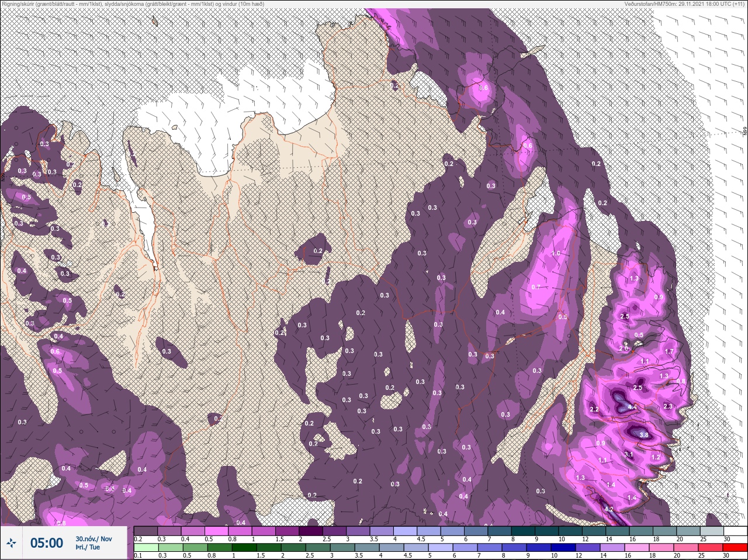Select the light pink 16 swatch in the lower legend row
This screenshot has width=748, height=560.
coord(637,548)
